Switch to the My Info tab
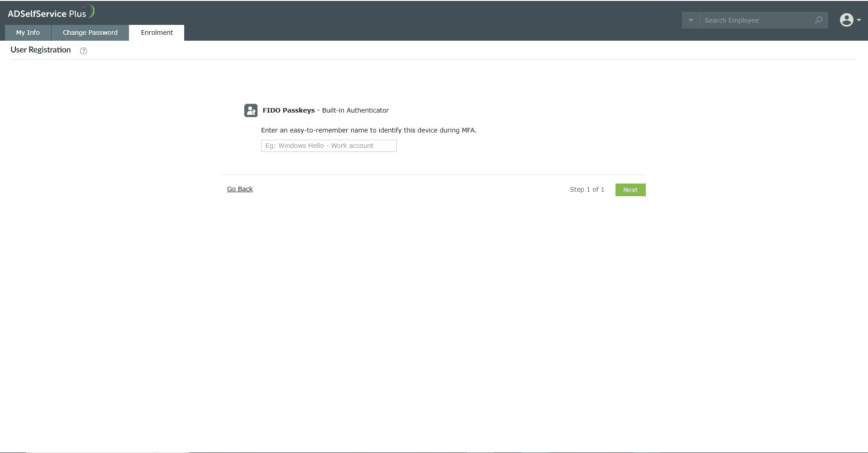868x453 pixels. click(x=28, y=33)
